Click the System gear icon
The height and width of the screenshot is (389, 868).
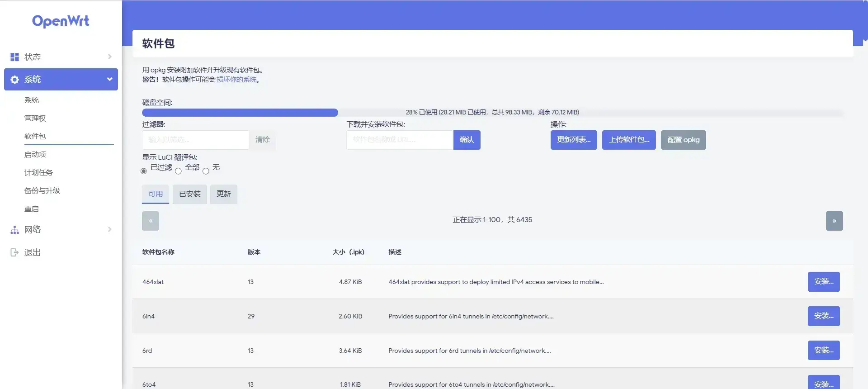[x=14, y=80]
